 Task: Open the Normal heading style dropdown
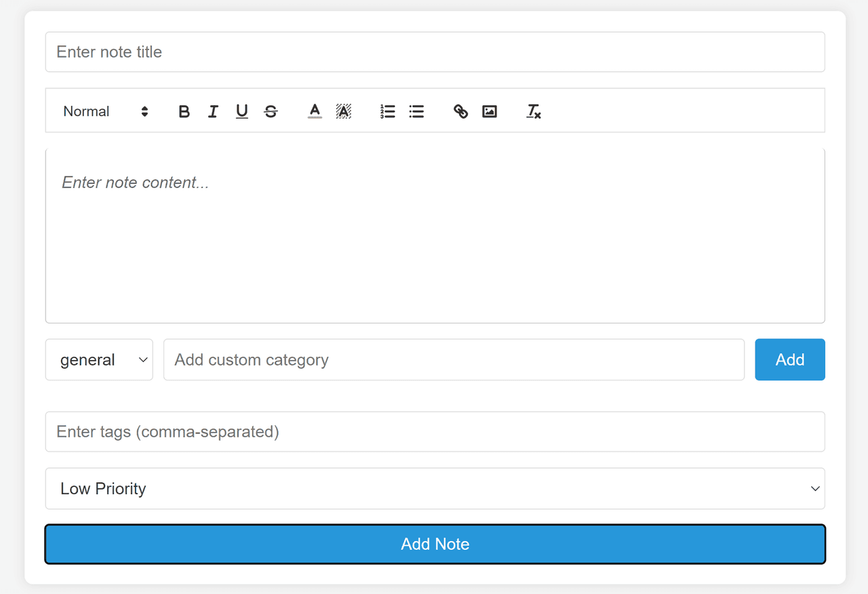point(105,112)
